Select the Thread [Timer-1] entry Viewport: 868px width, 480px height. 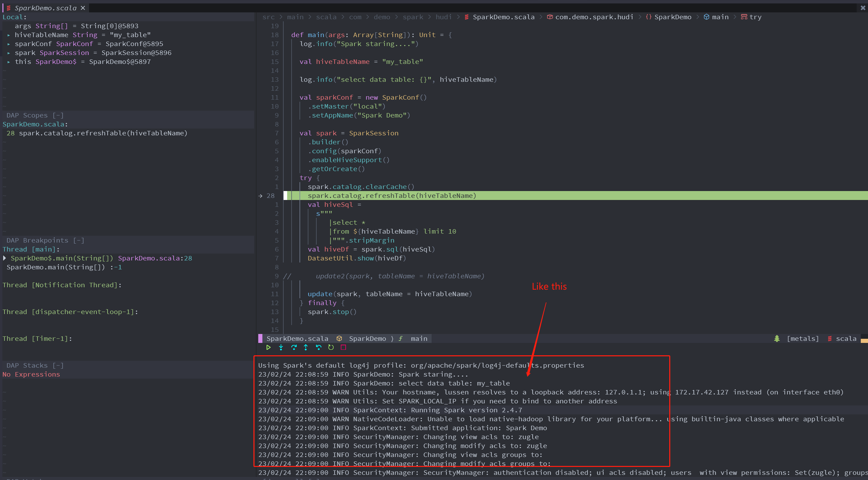(x=37, y=338)
